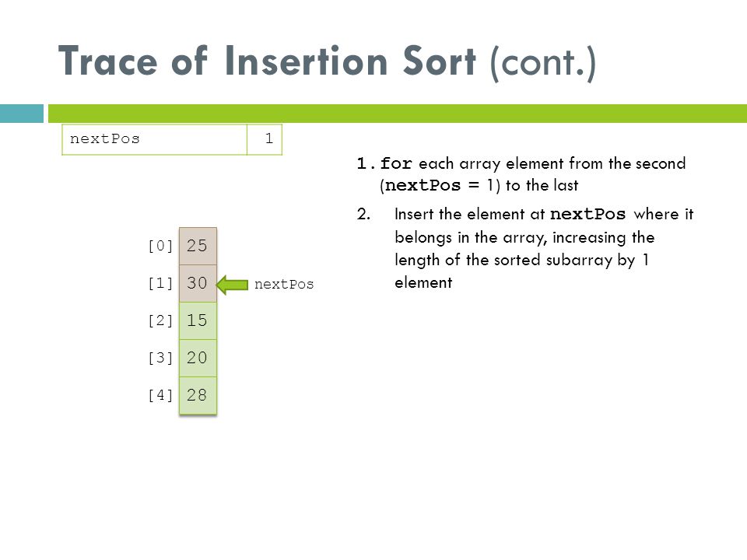Screen dimensions: 747x560
Task: Click step 1 'for each array element' text
Action: coord(521,174)
